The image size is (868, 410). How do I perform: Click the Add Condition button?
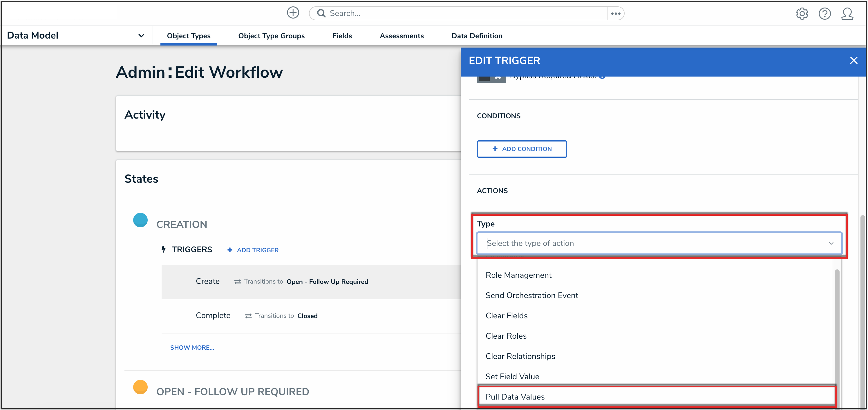tap(521, 149)
